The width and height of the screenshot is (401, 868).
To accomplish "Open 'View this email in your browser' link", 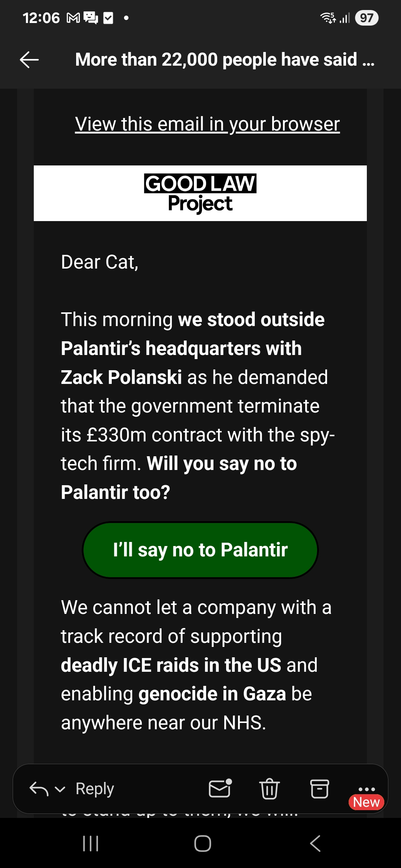I will [x=207, y=124].
